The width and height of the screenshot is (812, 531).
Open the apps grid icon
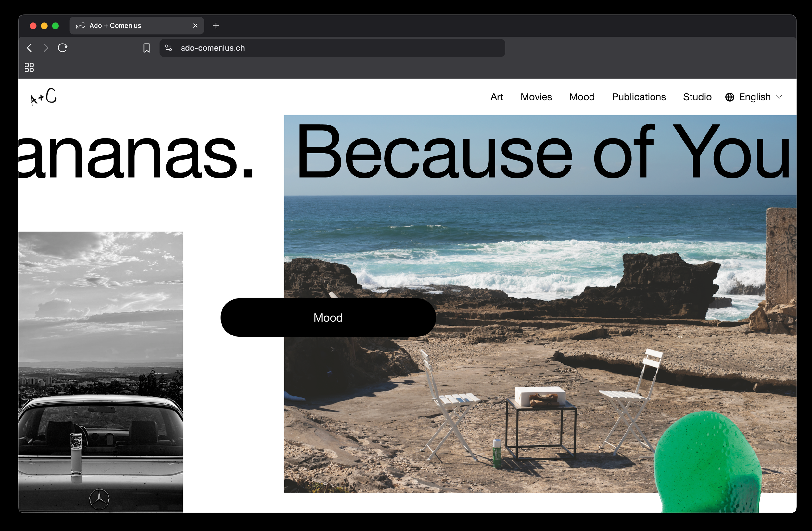click(29, 68)
